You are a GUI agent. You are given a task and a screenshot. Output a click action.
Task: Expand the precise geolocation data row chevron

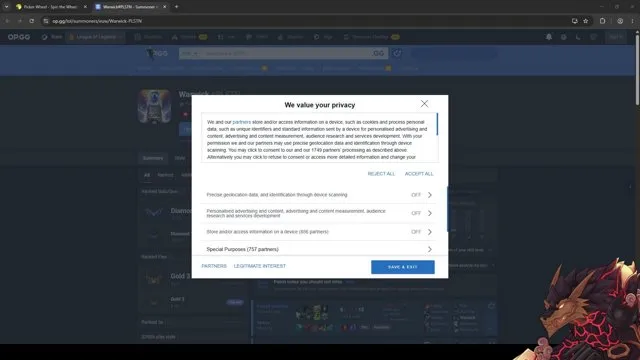[x=430, y=195]
